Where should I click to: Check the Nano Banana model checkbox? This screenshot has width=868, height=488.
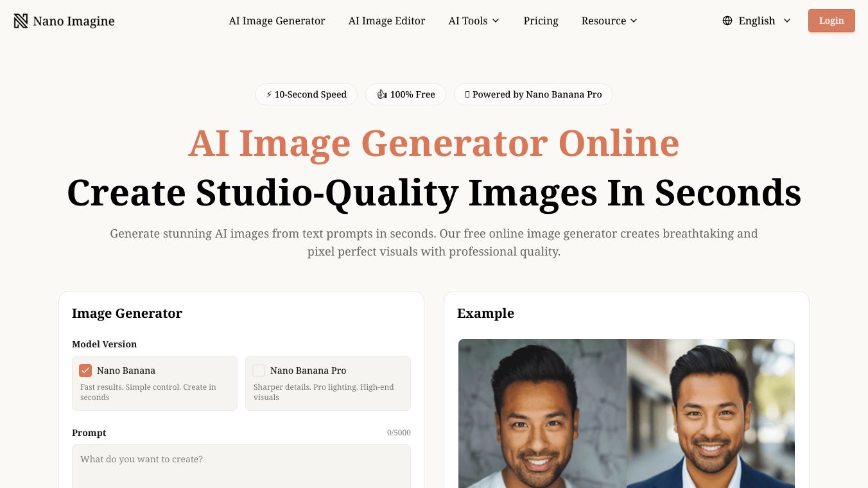(x=85, y=370)
